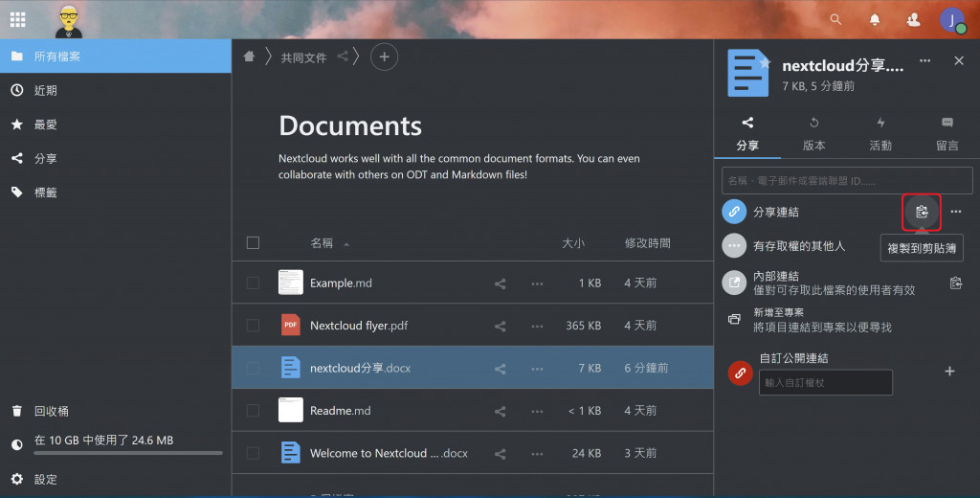Open more actions for Nextcloud flyer.pdf
Viewport: 980px width, 498px height.
click(x=537, y=326)
